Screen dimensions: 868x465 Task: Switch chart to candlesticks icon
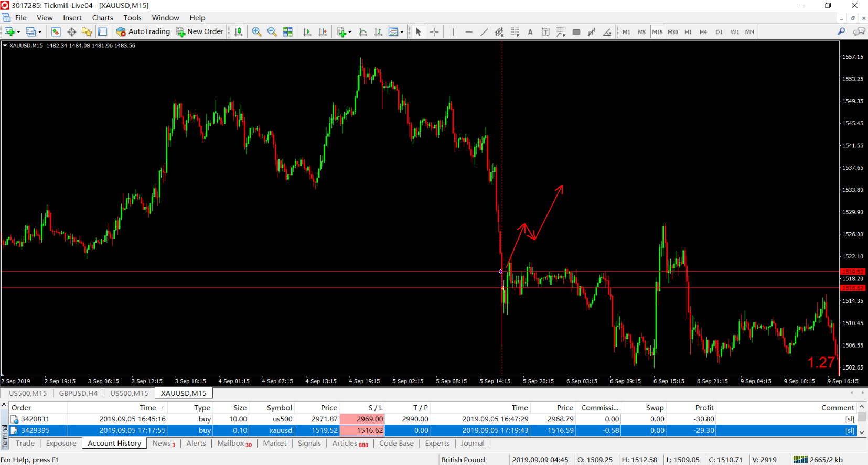click(238, 32)
